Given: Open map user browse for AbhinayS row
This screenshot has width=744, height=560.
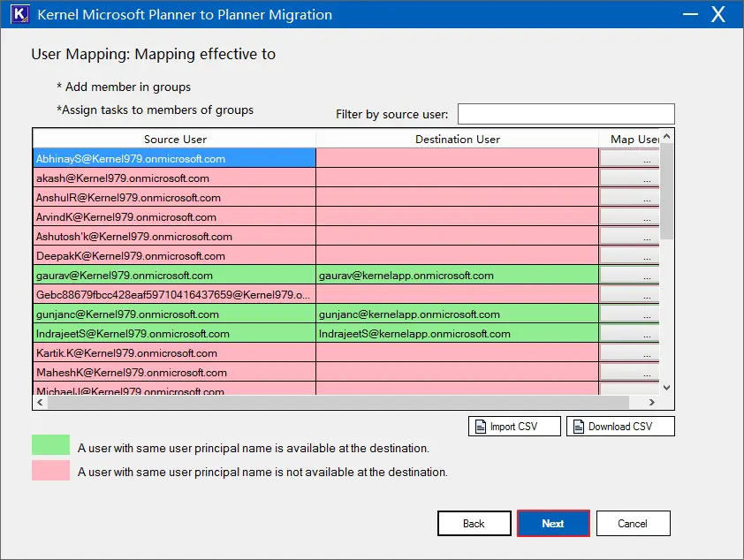Looking at the screenshot, I should (629, 158).
